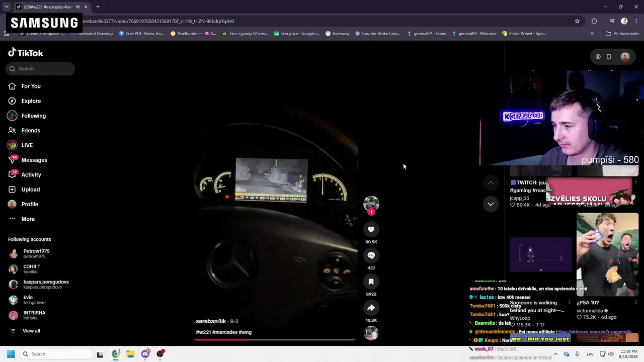Viewport: 644px width, 362px height.
Task: Open a new browser tab
Action: (98, 7)
